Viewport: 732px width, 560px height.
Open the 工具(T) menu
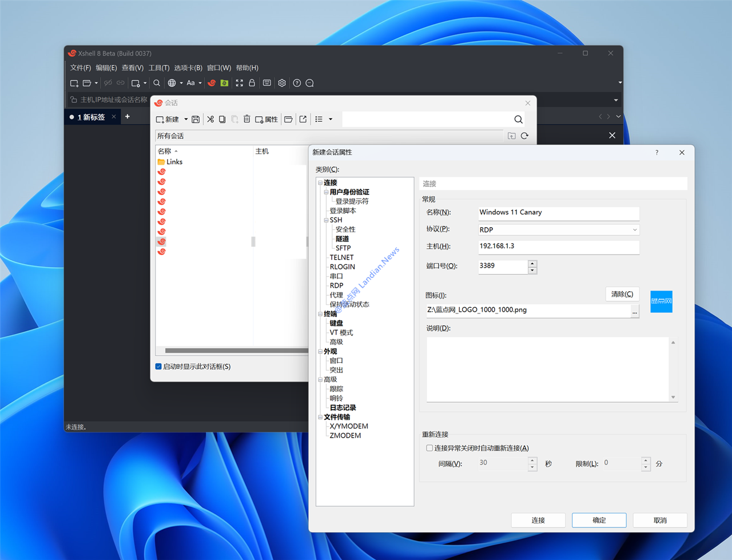point(159,67)
